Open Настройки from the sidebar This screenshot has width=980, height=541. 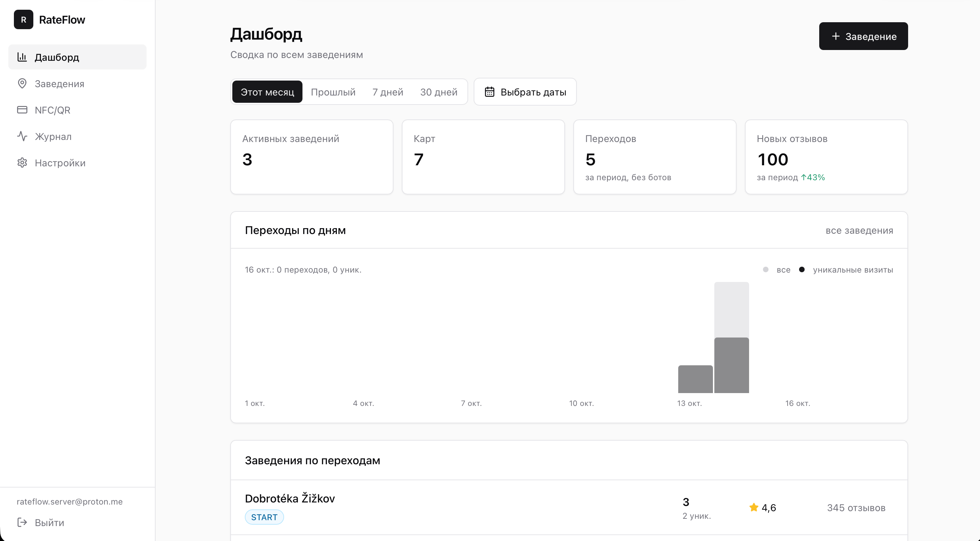coord(77,163)
